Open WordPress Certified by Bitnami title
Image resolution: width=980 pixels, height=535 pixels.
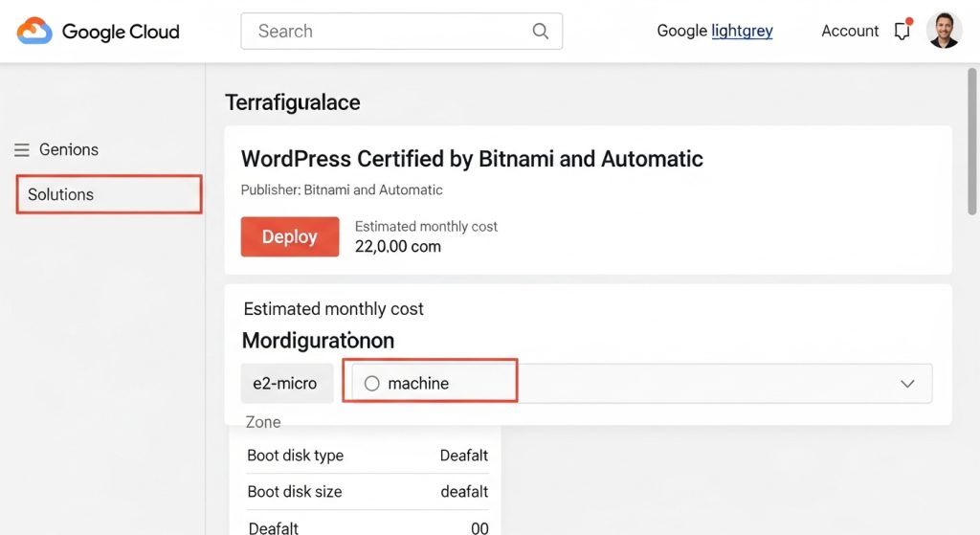[x=472, y=159]
